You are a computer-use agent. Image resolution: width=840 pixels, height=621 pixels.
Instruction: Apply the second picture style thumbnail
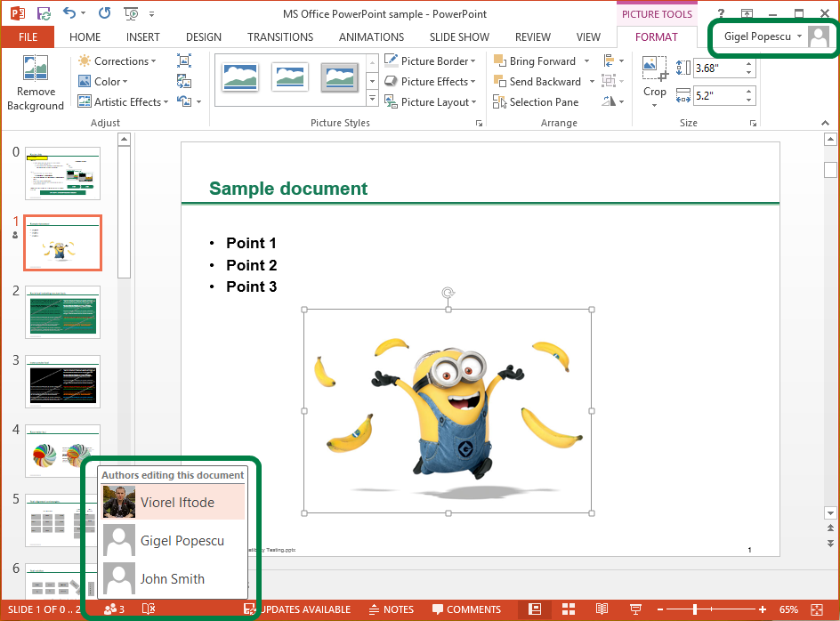click(290, 77)
